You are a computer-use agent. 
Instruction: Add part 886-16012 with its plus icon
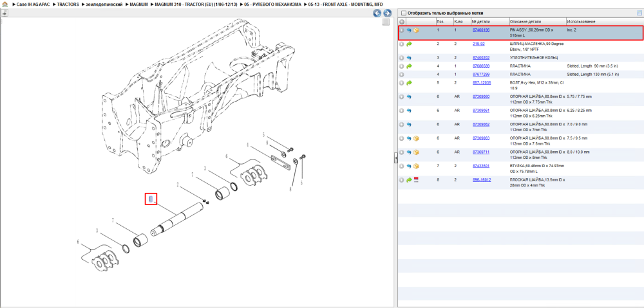tap(402, 180)
